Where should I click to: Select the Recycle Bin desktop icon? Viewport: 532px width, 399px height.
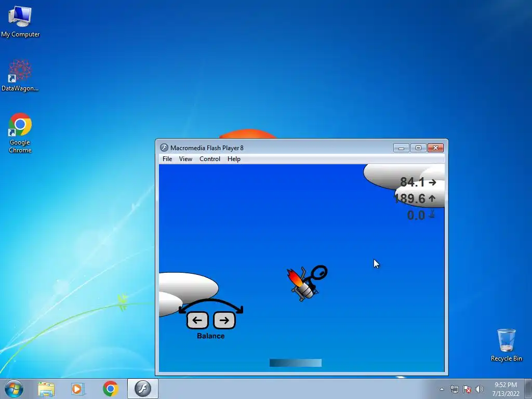[x=506, y=345]
